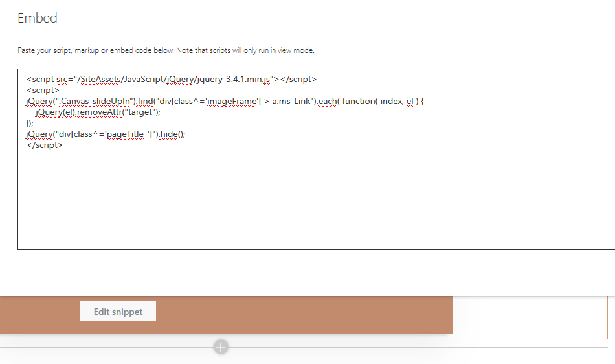
Task: Click the line containing removeAttr("target")
Action: click(x=98, y=112)
